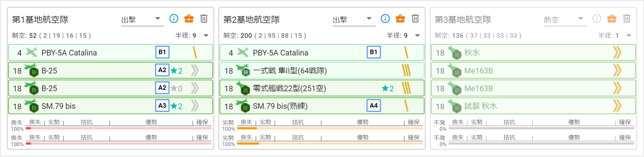Viewport: 644px width, 157px height.
Task: Click the ★2 improvement level on SM.79 bis
Action: 177,106
